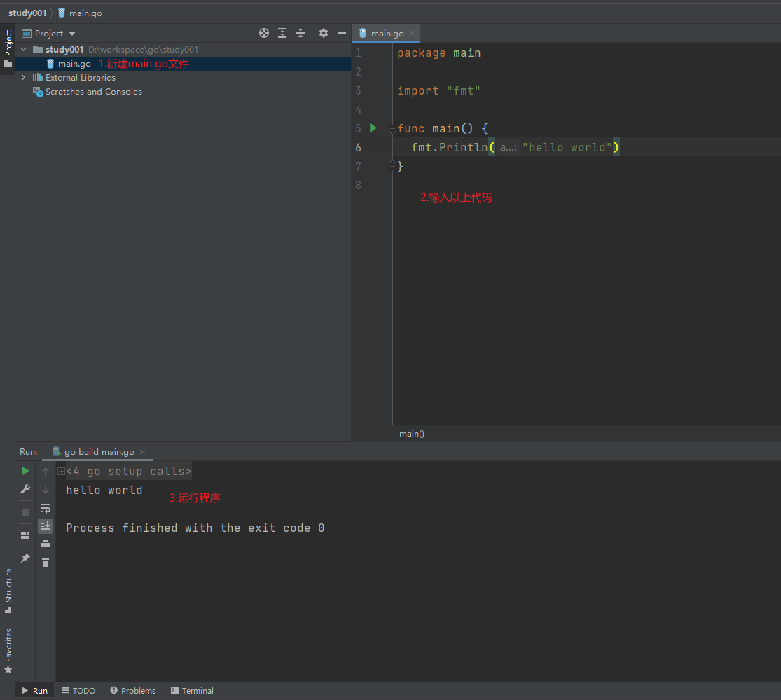Open the Favorites side tool window

(x=8, y=651)
